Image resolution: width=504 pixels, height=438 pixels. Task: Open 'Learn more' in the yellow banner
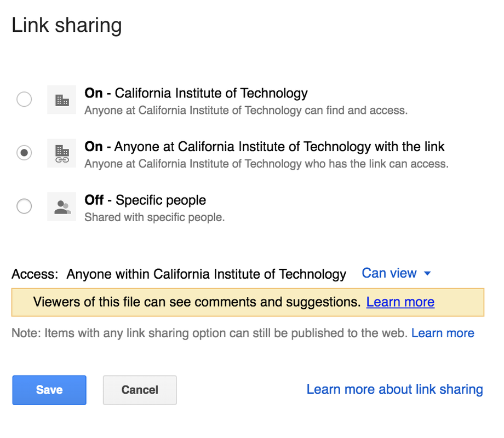pyautogui.click(x=400, y=302)
